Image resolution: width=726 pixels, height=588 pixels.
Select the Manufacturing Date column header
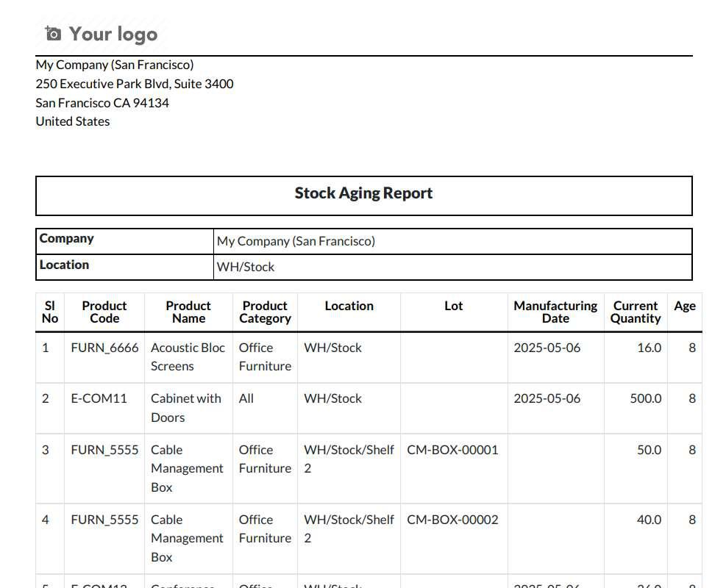pos(555,312)
